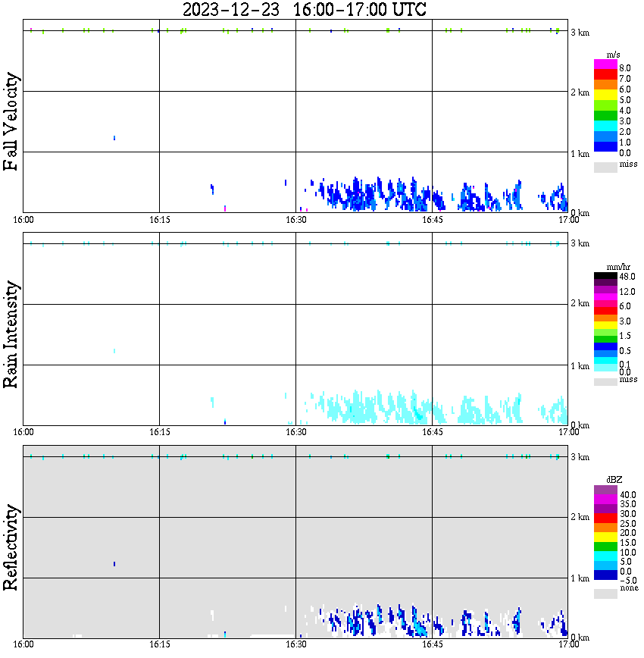This screenshot has width=644, height=658.
Task: Click the Reflectivity axis label
Action: pyautogui.click(x=11, y=547)
